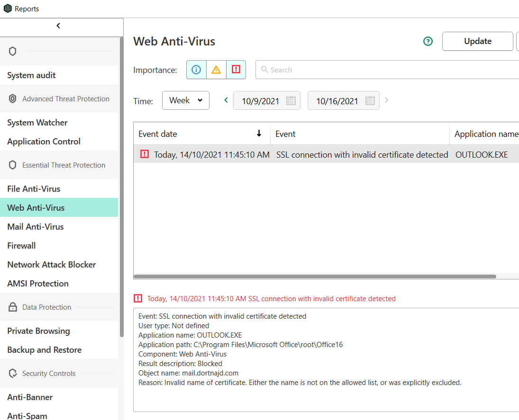
Task: Click 'Reason: Invalid name of certificate' line
Action: (x=300, y=382)
